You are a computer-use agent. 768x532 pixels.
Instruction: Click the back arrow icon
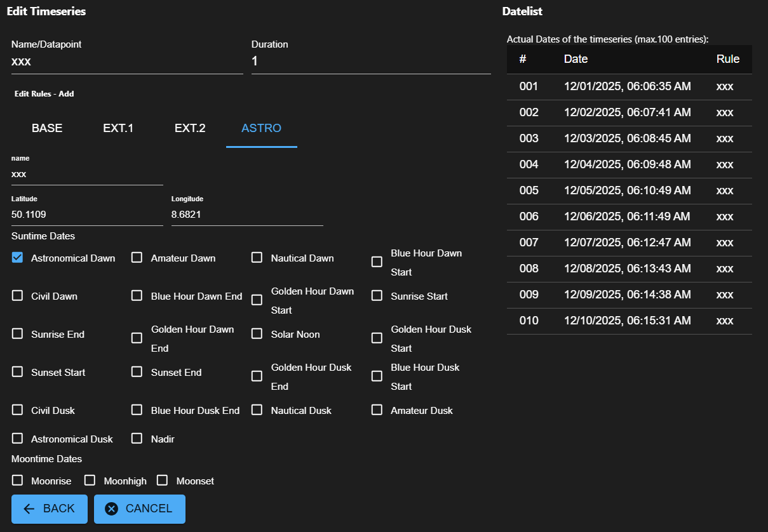(29, 509)
